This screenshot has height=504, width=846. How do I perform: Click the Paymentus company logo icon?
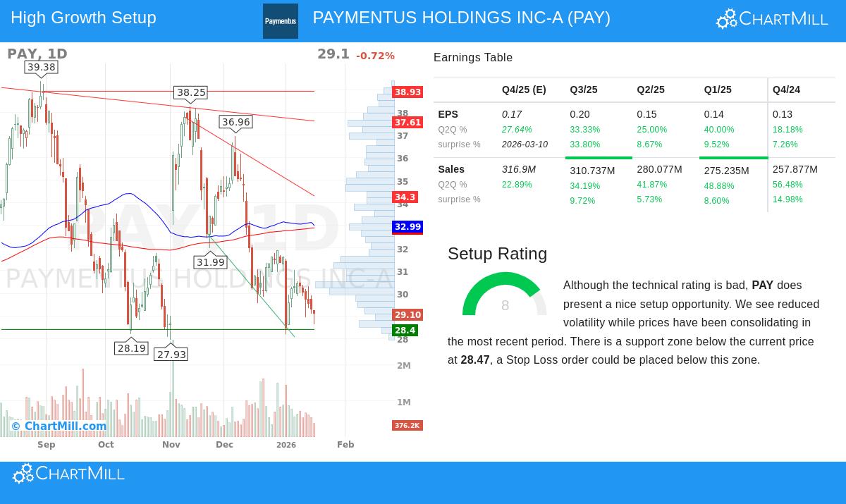pos(280,20)
